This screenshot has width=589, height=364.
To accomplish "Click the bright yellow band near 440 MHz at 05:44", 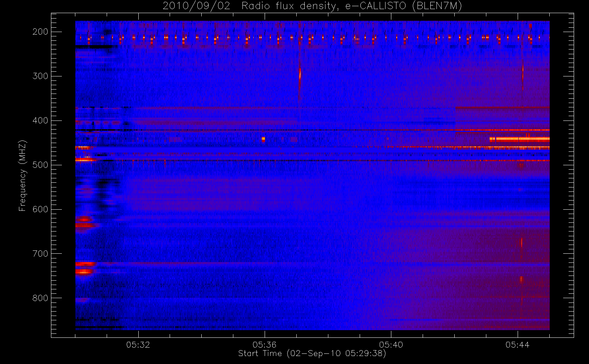I will point(519,139).
